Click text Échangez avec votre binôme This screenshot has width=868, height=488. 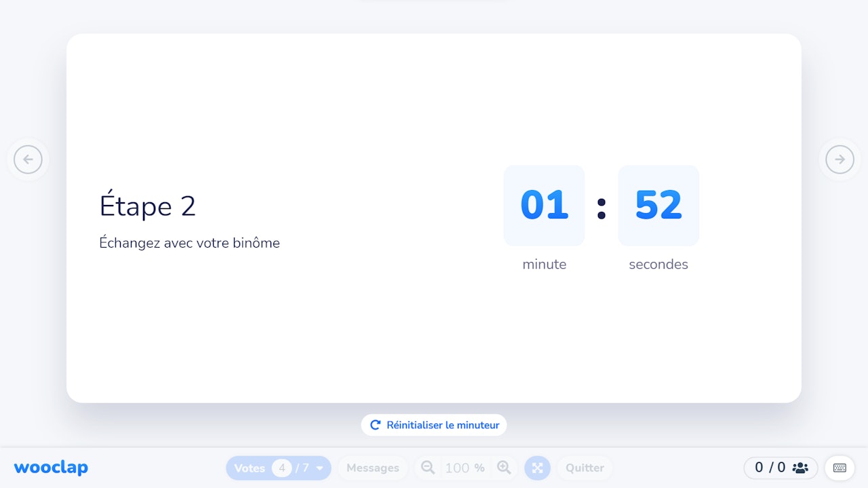189,243
